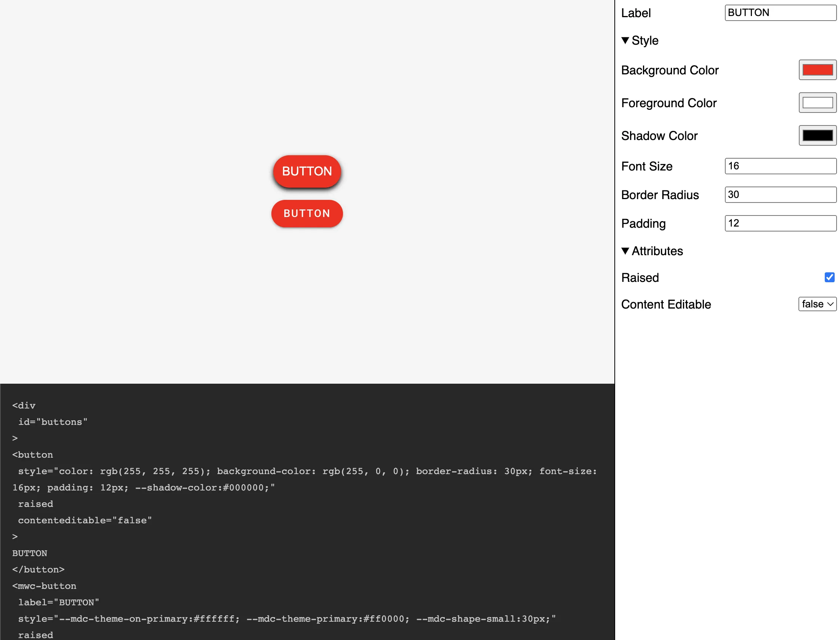The height and width of the screenshot is (640, 840).
Task: Open the Foreground Color swatch
Action: (817, 103)
